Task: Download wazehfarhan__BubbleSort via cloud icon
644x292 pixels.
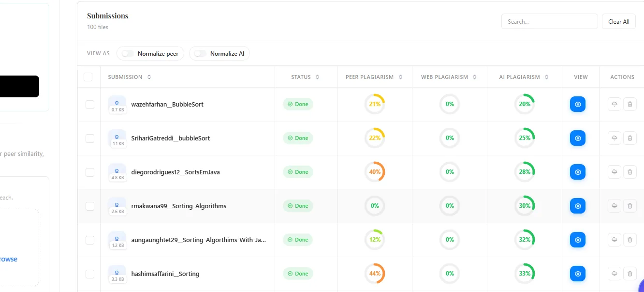Action: point(614,104)
